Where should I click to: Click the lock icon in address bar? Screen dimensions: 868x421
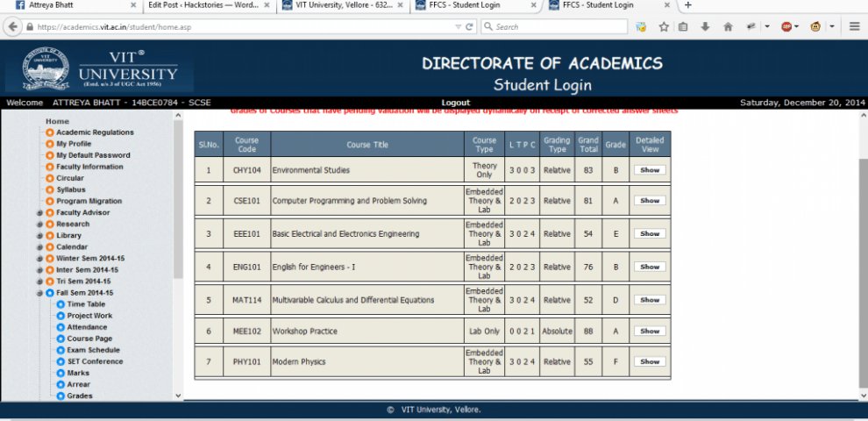[29, 26]
